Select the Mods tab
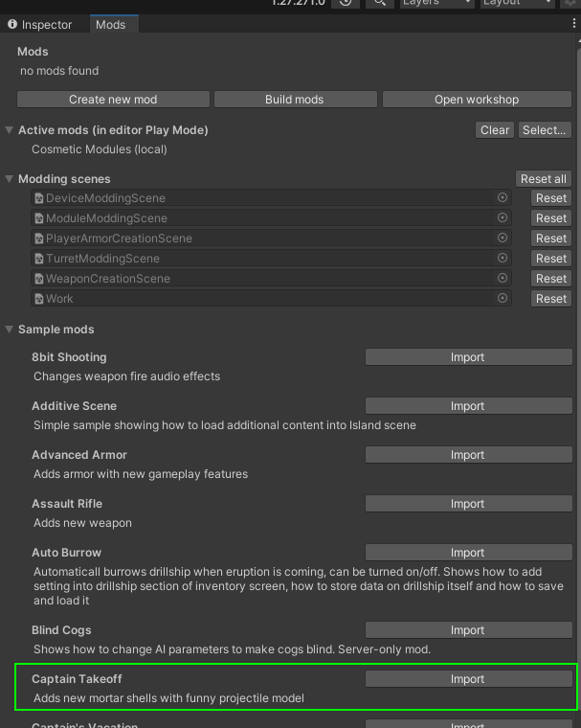 point(110,25)
